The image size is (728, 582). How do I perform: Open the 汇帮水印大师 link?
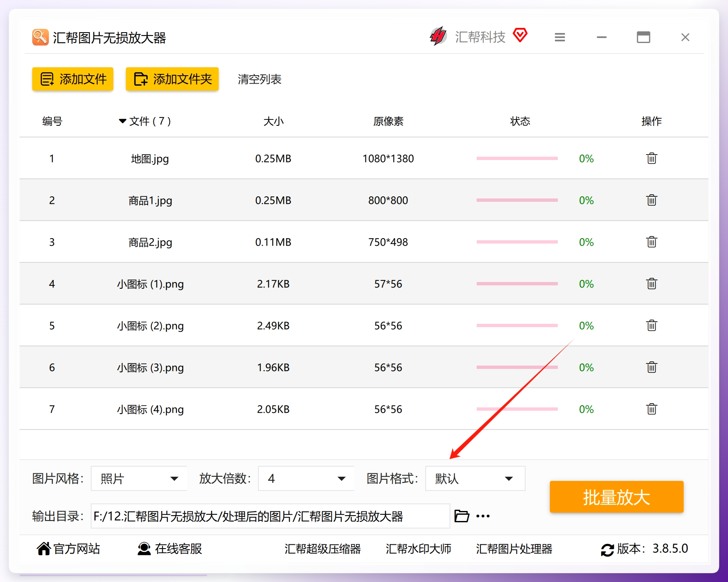coord(418,549)
